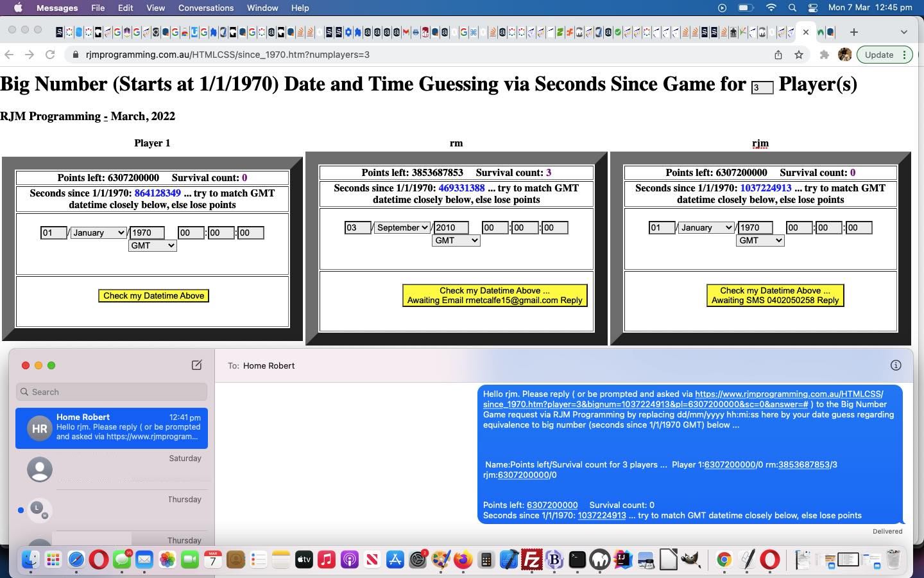Expand rjm player's January month dropdown

(x=706, y=227)
